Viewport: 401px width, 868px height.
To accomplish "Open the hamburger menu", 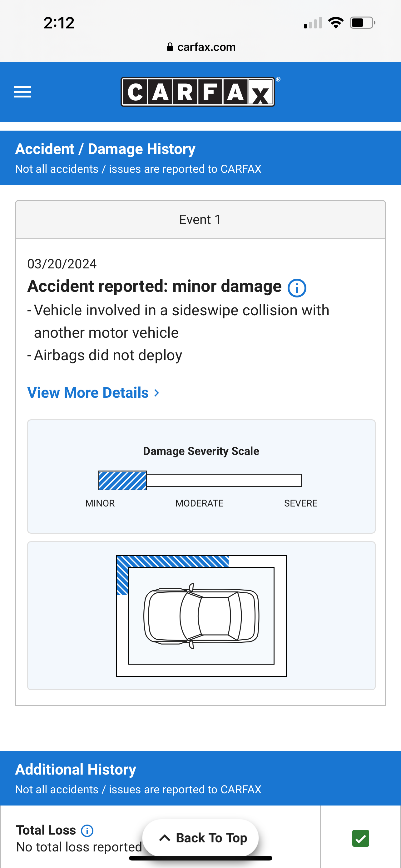I will [x=22, y=92].
